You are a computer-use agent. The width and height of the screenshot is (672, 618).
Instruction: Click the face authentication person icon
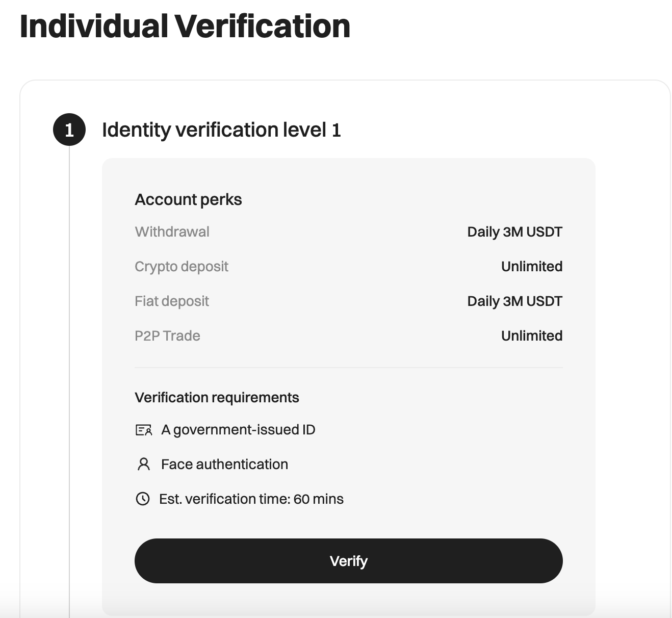click(143, 464)
